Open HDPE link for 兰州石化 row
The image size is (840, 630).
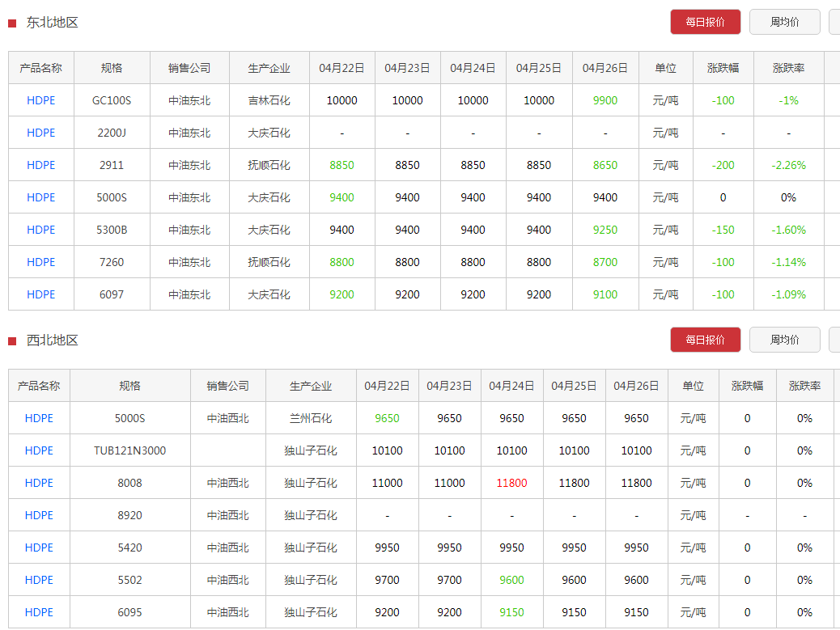coord(39,419)
